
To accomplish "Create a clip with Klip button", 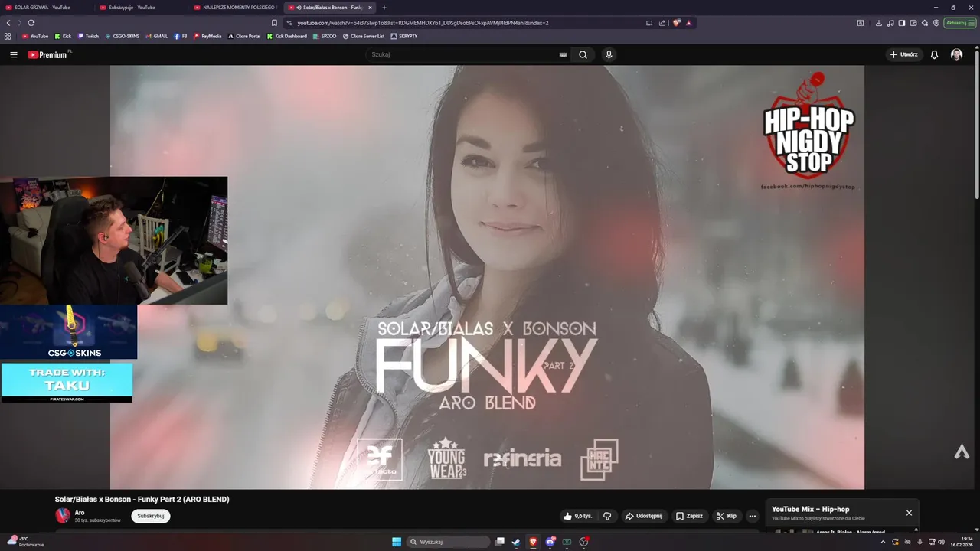I will point(726,516).
